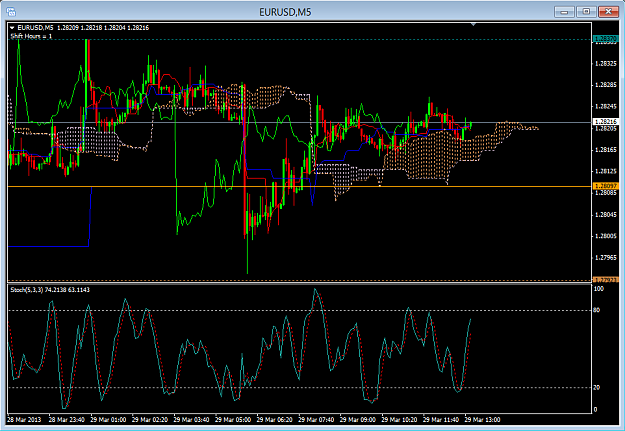Click the 1.28165 price axis label
625x431 pixels.
point(605,150)
